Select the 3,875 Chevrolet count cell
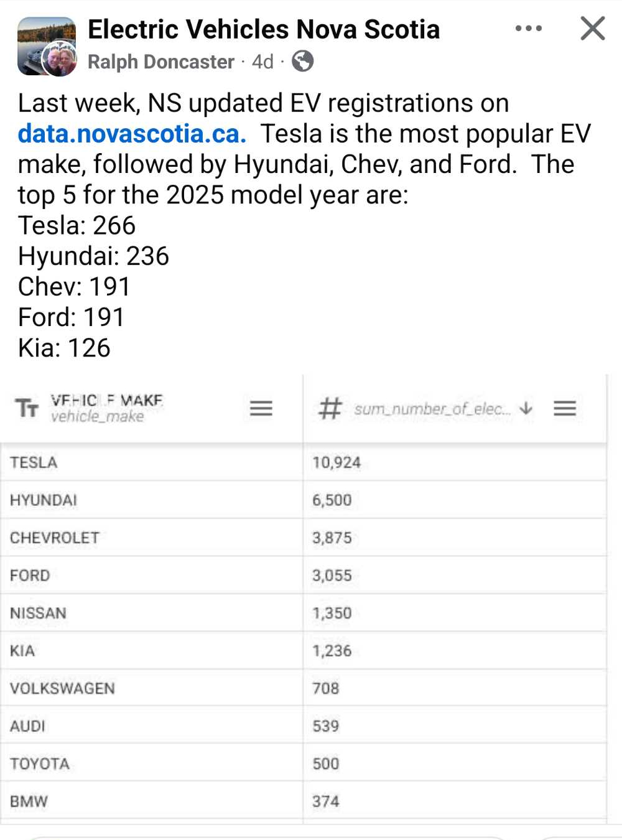This screenshot has height=840, width=622. click(332, 538)
